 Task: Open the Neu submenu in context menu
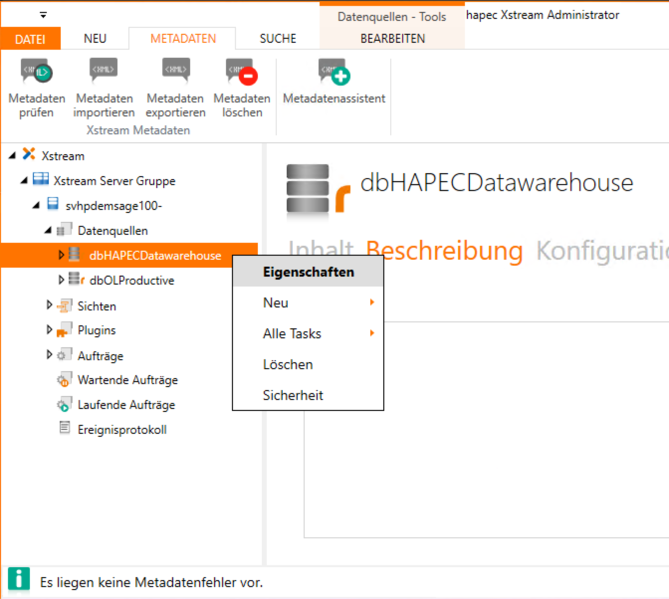click(308, 302)
